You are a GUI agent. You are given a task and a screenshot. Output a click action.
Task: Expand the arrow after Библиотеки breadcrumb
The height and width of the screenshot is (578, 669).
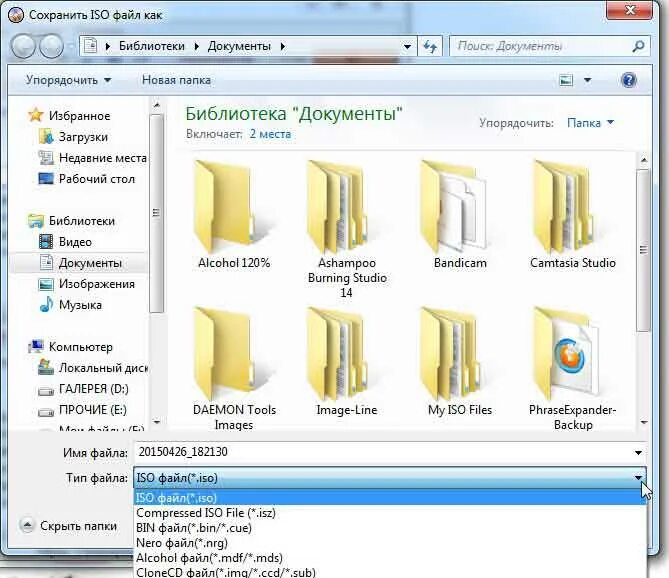tap(196, 46)
